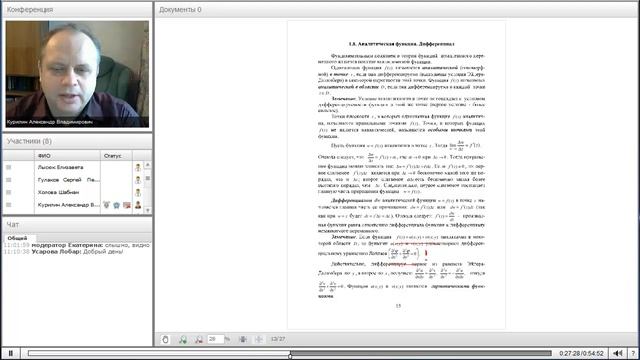Click the displayed document page
Image resolution: width=640 pixels, height=360 pixels.
[x=396, y=175]
